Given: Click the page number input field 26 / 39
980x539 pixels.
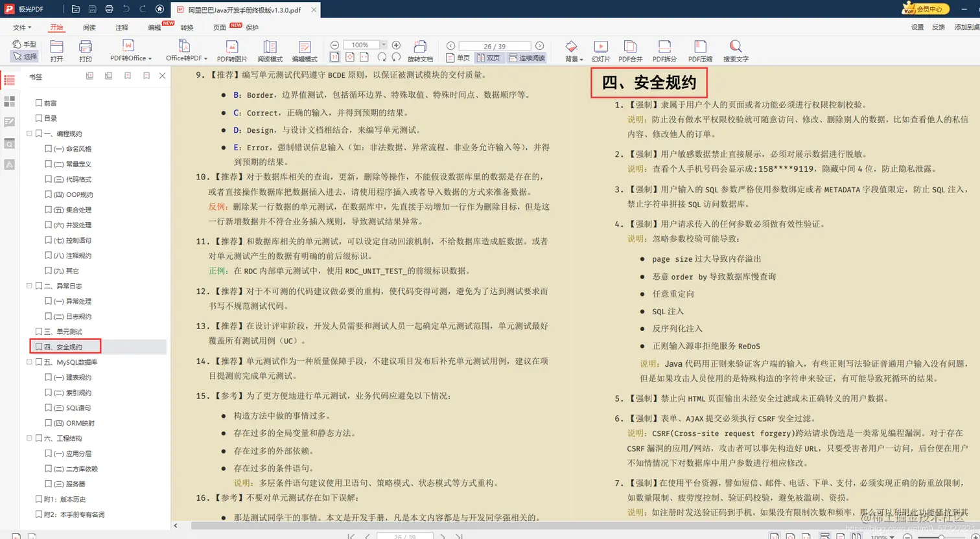Looking at the screenshot, I should tap(495, 46).
